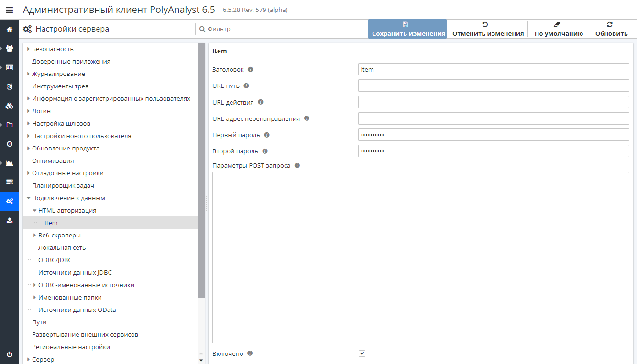Open the area chart sidebar icon
The image size is (637, 364).
[10, 163]
